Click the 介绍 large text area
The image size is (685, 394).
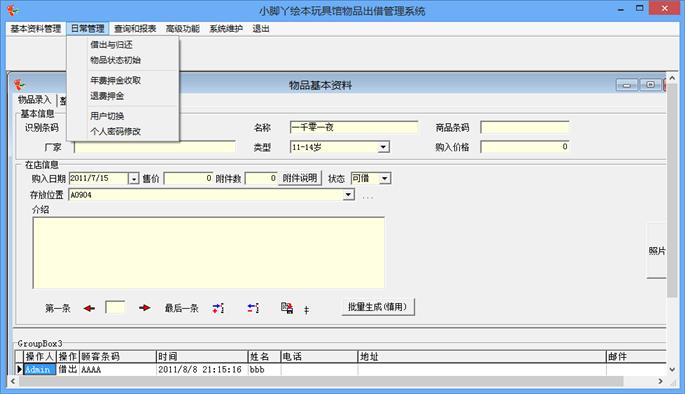[208, 252]
